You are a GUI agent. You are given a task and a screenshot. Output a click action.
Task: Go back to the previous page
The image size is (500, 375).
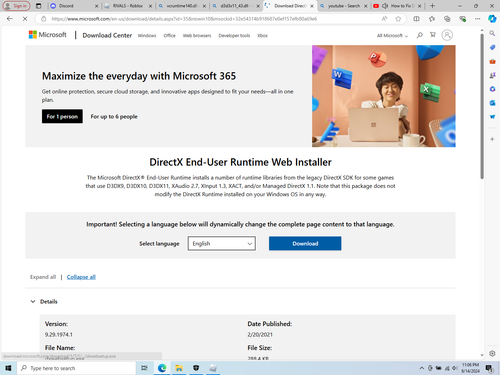pyautogui.click(x=9, y=19)
